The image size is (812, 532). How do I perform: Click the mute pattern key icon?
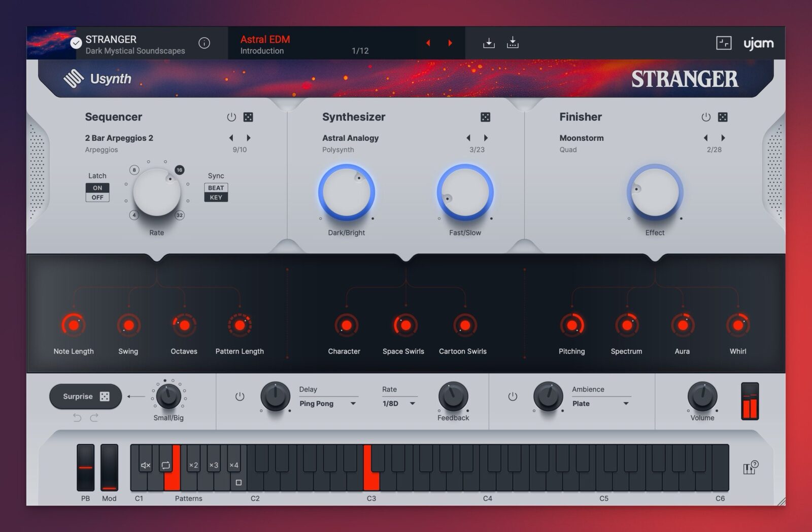click(x=146, y=465)
